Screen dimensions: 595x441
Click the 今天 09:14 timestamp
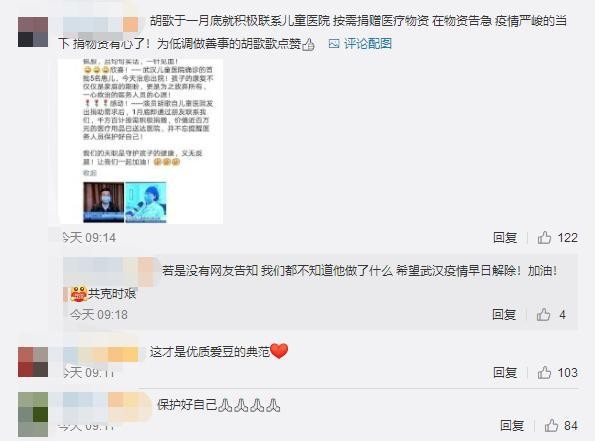coord(89,238)
